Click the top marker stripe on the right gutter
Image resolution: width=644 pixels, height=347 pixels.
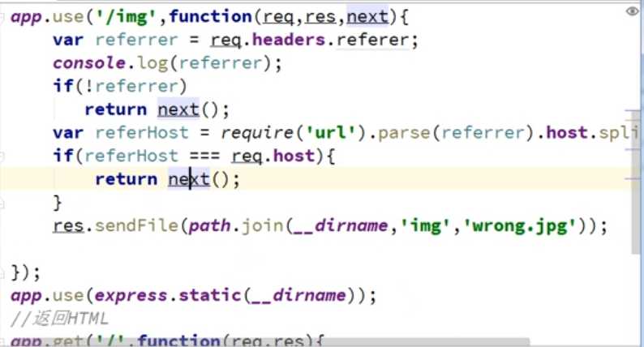633,111
